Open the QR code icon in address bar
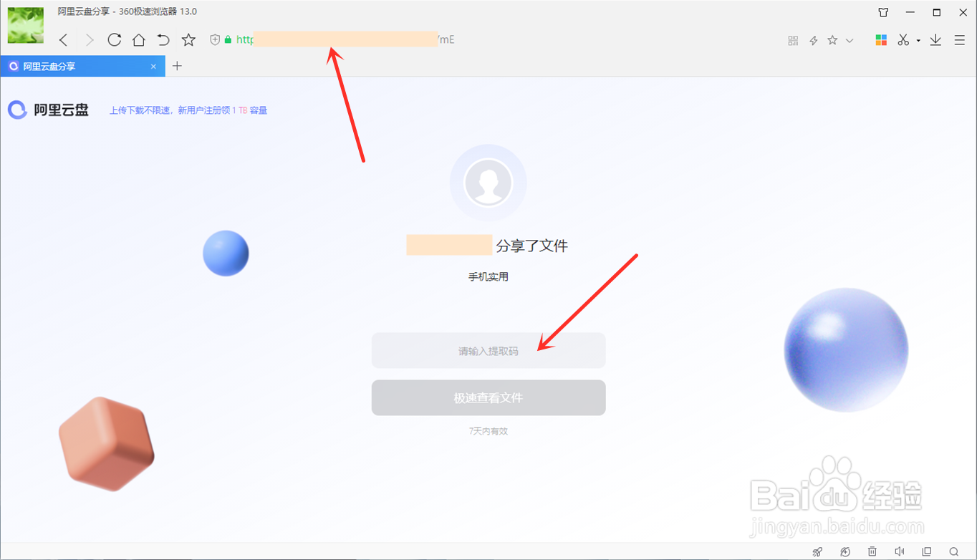Viewport: 977px width, 560px height. (793, 41)
